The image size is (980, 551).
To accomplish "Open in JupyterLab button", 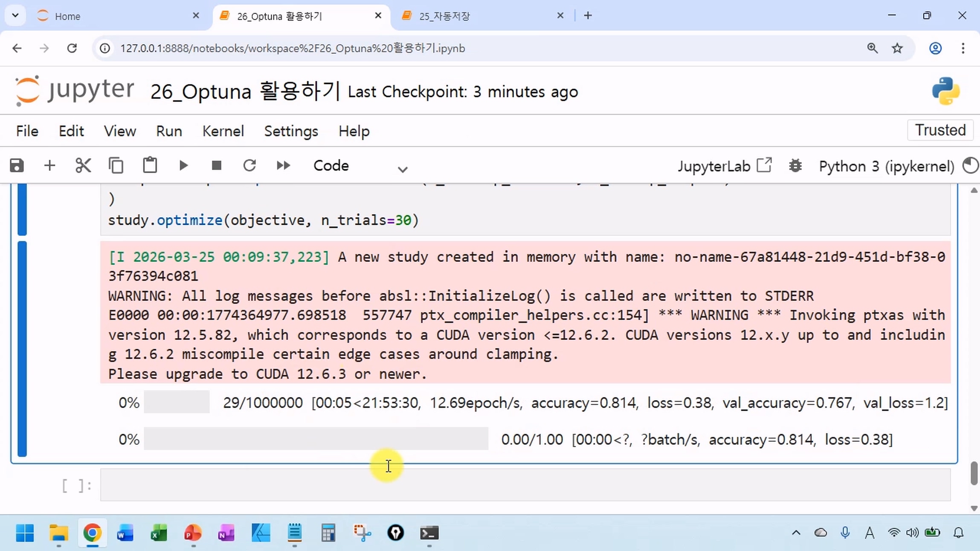I will (x=725, y=166).
